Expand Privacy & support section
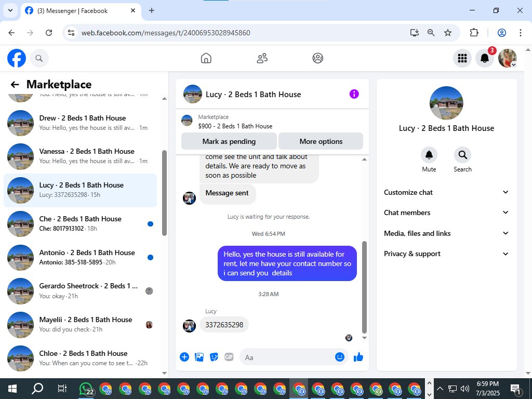 446,254
